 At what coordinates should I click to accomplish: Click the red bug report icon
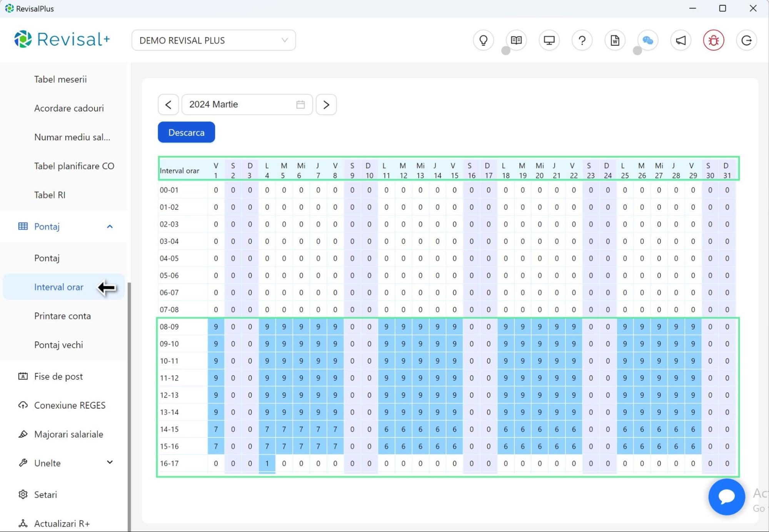coord(714,40)
